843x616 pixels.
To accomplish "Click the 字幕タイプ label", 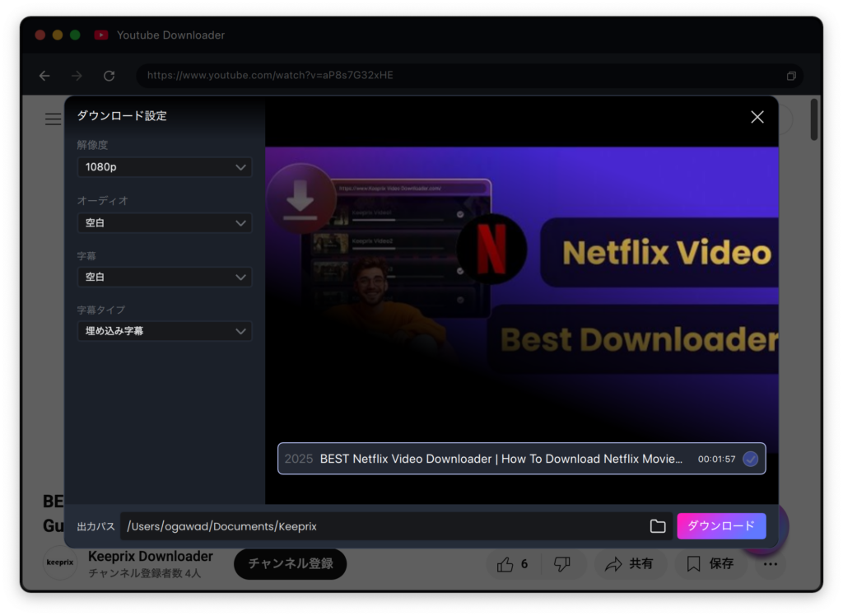I will pos(101,310).
